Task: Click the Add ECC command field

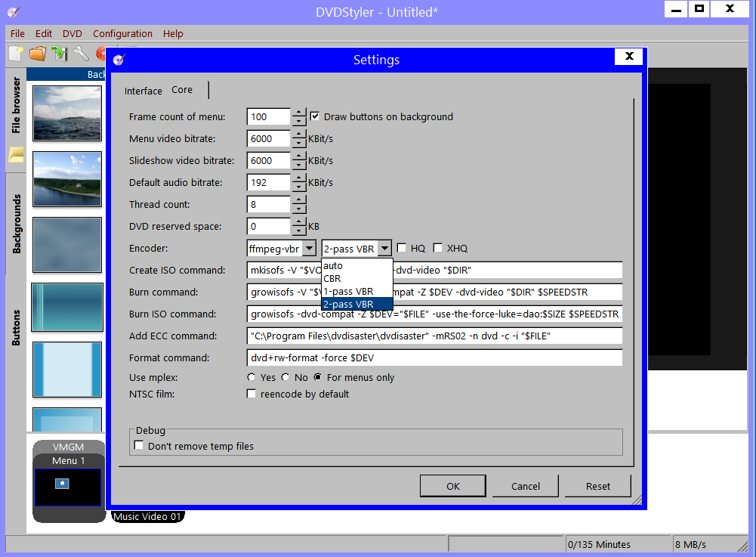Action: pyautogui.click(x=434, y=336)
